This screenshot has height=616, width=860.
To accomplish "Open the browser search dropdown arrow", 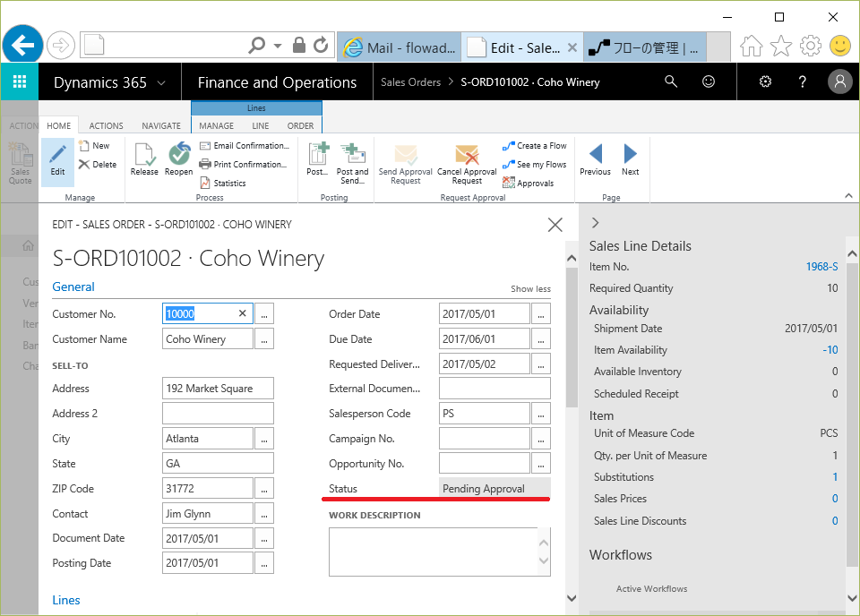I will (x=278, y=46).
